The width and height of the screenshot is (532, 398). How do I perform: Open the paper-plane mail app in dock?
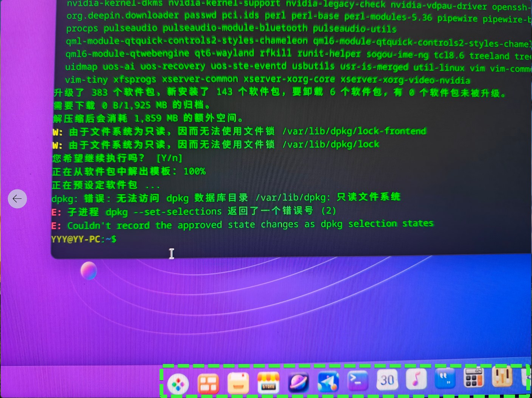click(x=328, y=381)
